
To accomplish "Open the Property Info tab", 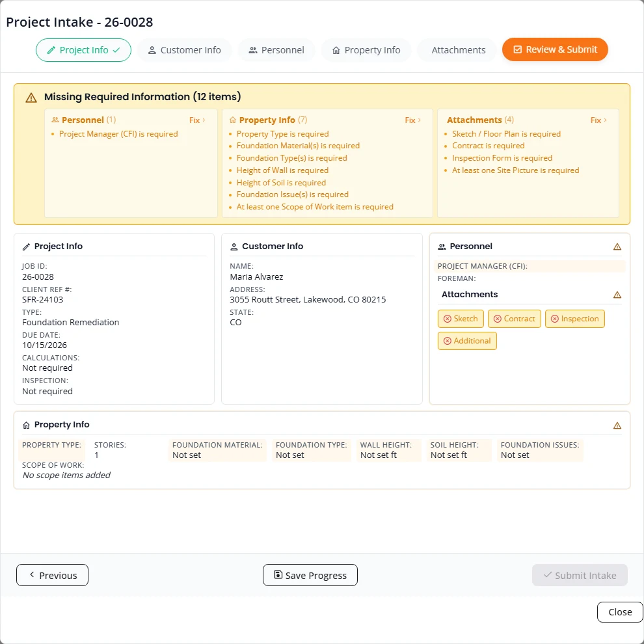I will (366, 50).
